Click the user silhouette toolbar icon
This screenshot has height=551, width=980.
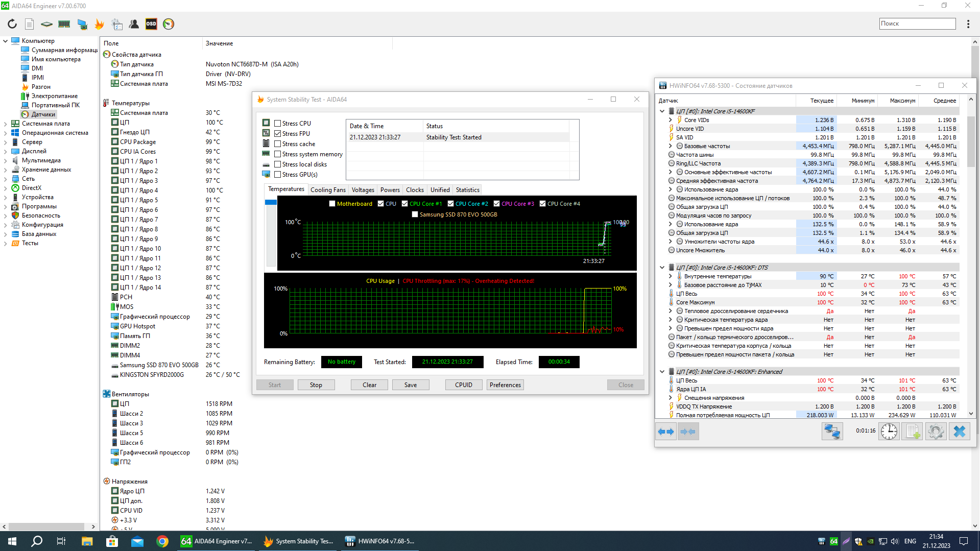(x=134, y=24)
